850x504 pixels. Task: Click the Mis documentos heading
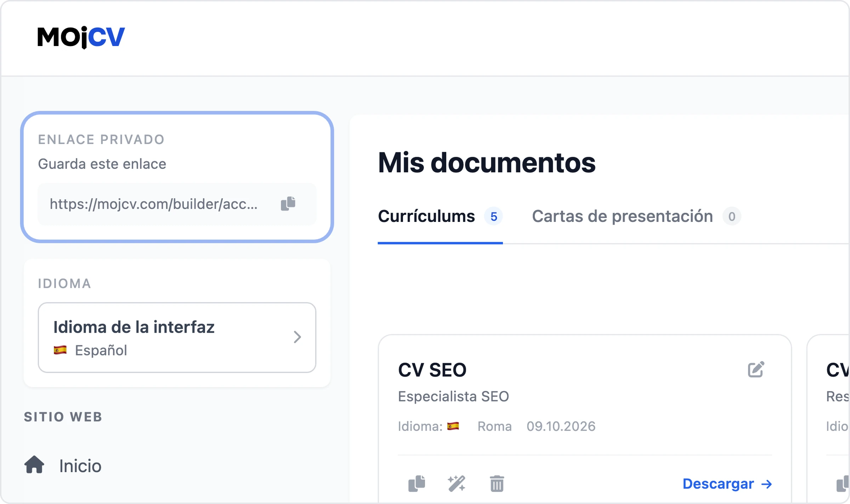click(487, 162)
